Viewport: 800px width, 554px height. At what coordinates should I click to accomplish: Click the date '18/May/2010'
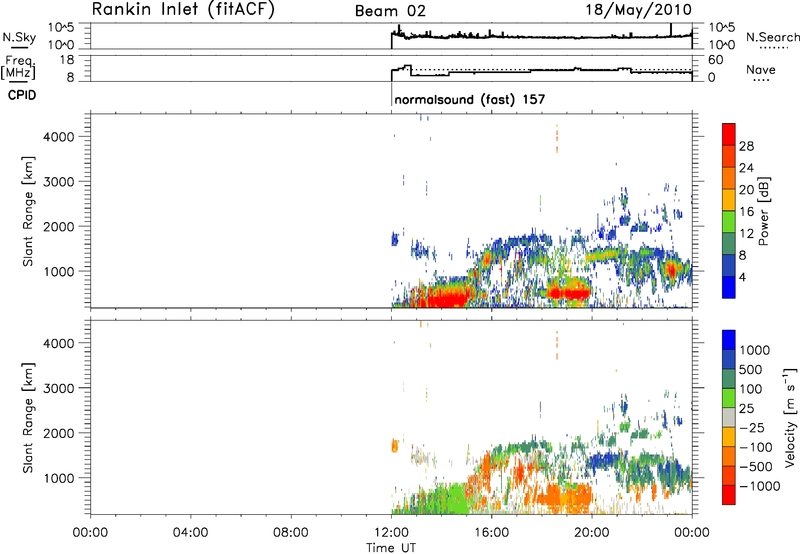click(638, 10)
